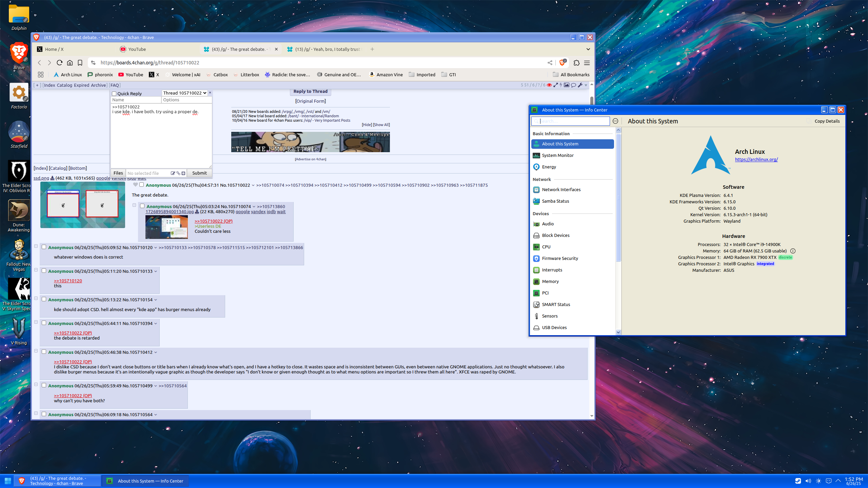Select checkbox for post No.105710499

coord(44,385)
